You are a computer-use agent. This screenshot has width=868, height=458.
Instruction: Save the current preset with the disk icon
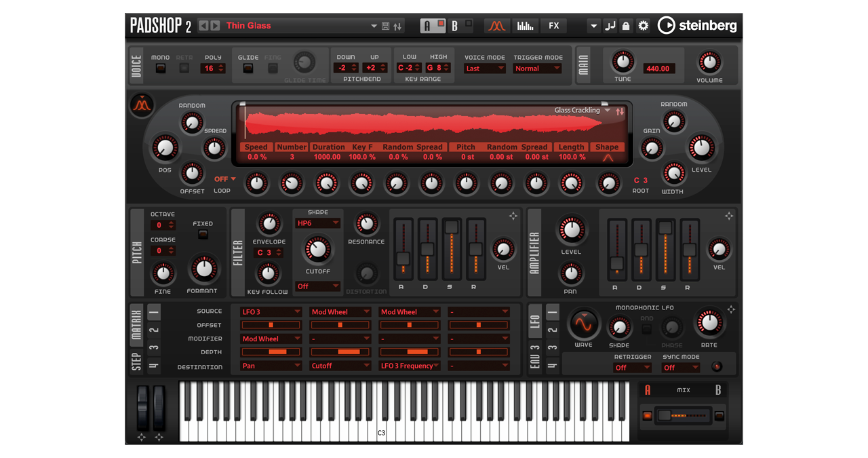click(386, 26)
